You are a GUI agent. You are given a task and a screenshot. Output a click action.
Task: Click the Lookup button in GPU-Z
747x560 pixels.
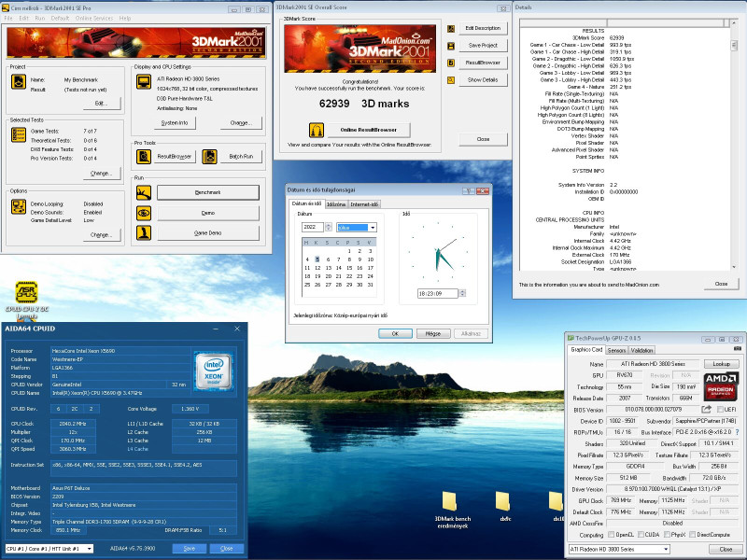[719, 364]
